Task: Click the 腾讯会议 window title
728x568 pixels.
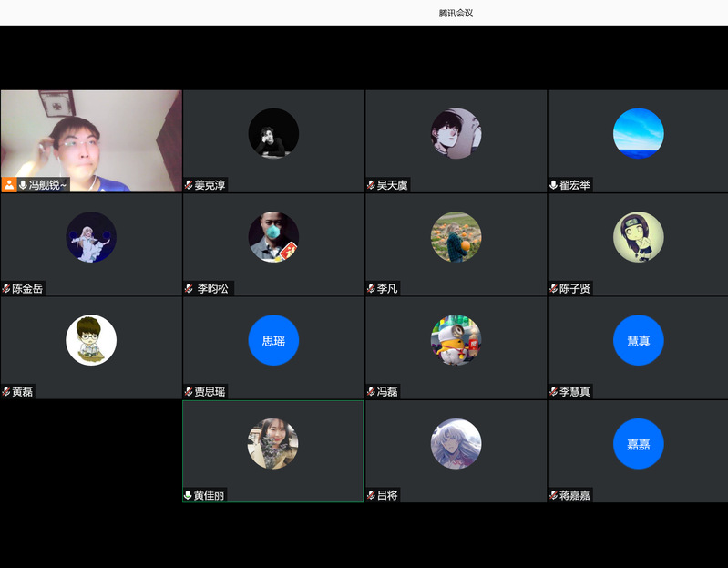Action: click(x=456, y=13)
